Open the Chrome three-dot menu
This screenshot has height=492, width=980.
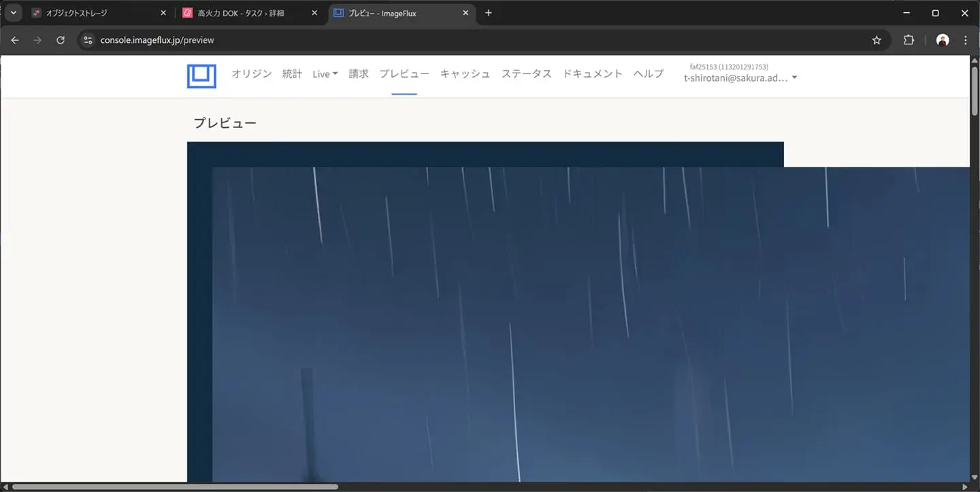(966, 40)
